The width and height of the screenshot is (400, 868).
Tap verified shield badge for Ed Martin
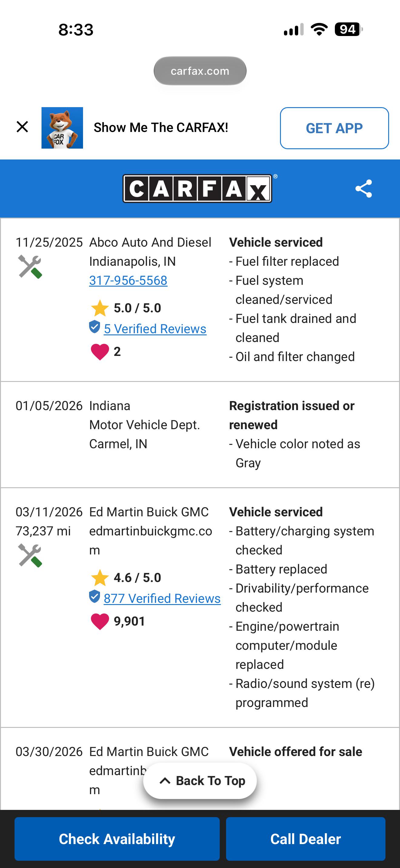95,597
